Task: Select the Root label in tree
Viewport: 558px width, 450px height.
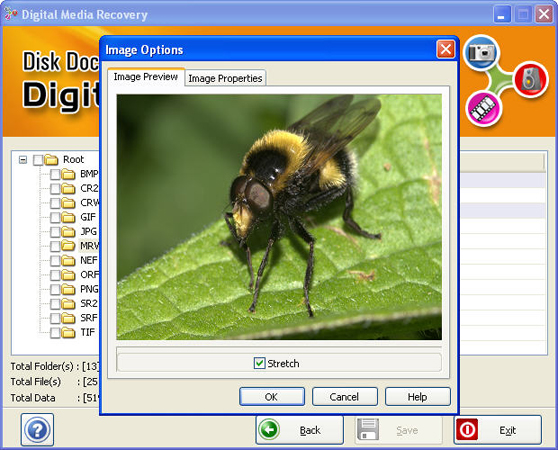Action: [73, 159]
